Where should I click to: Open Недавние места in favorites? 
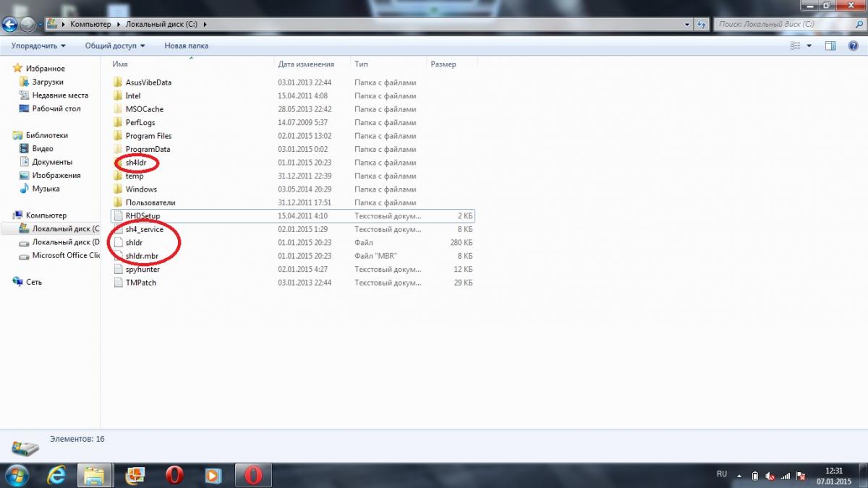(60, 95)
